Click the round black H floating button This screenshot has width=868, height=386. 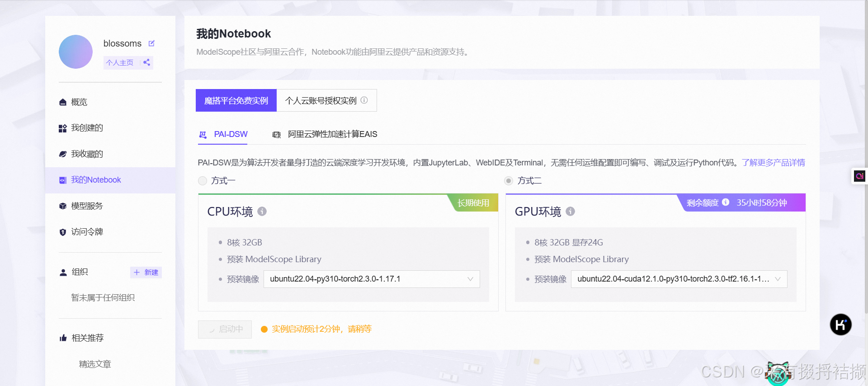[x=841, y=325]
